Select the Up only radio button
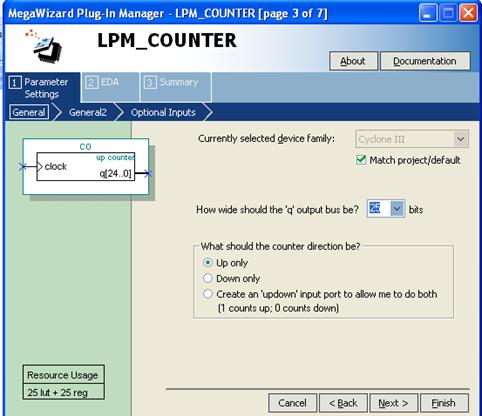The image size is (482, 416). [x=208, y=263]
